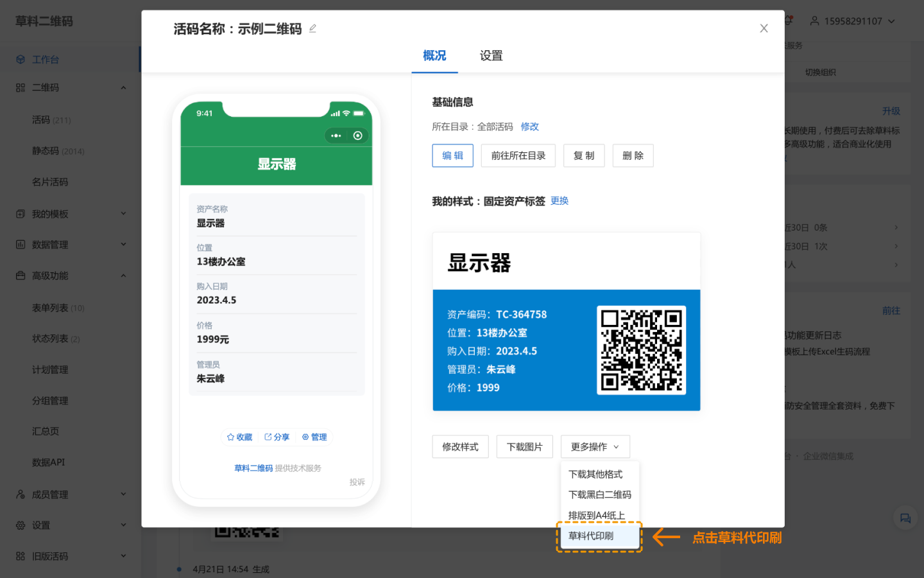The image size is (924, 578).
Task: Click the 二维码 grid icon in sidebar
Action: pyautogui.click(x=21, y=87)
